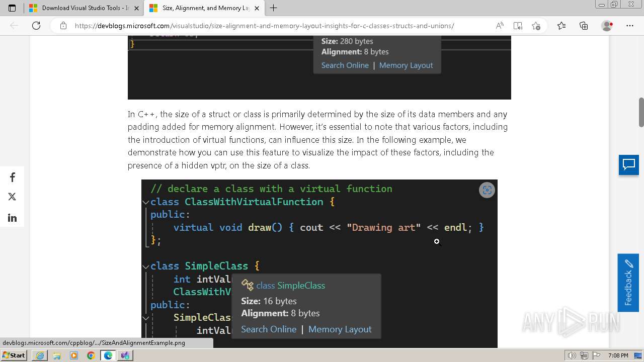The height and width of the screenshot is (362, 644).
Task: Click the tray volume icon
Action: (x=572, y=355)
